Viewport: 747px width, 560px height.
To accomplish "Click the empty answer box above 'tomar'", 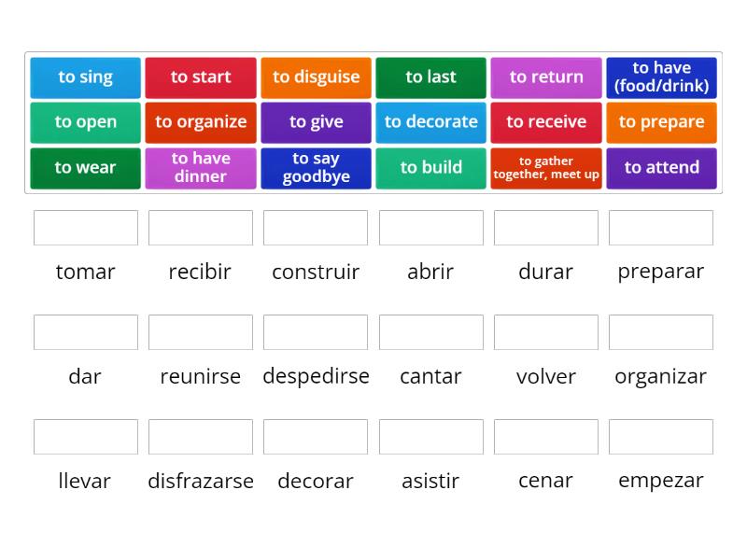I will (x=85, y=228).
